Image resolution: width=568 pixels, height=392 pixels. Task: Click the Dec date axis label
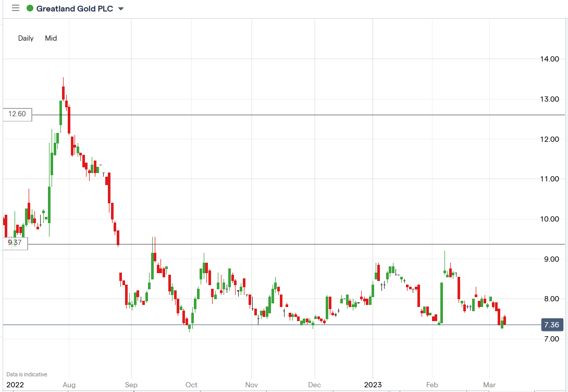point(314,385)
